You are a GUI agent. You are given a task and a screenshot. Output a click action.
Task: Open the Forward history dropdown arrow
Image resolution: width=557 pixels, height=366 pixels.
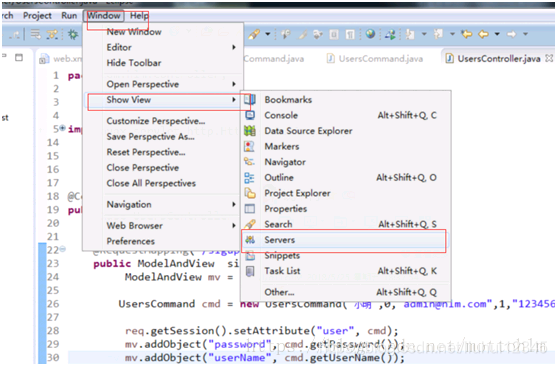(x=525, y=34)
